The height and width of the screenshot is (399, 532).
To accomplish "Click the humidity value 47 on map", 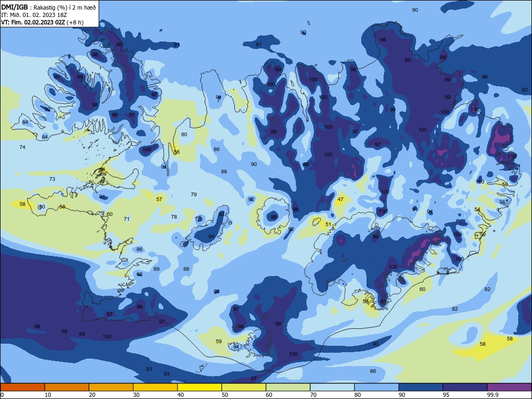I will point(340,199).
